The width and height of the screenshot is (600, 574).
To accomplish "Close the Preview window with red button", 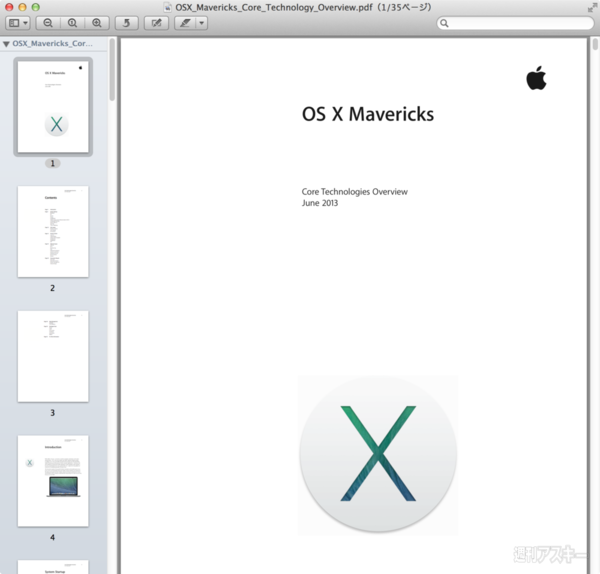I will pyautogui.click(x=10, y=7).
